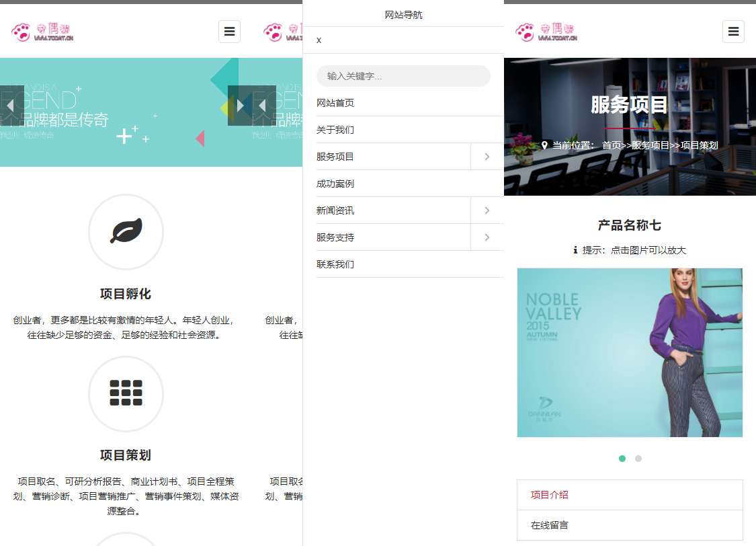
Task: Click the location pin icon beside 当前位置
Action: 544,145
